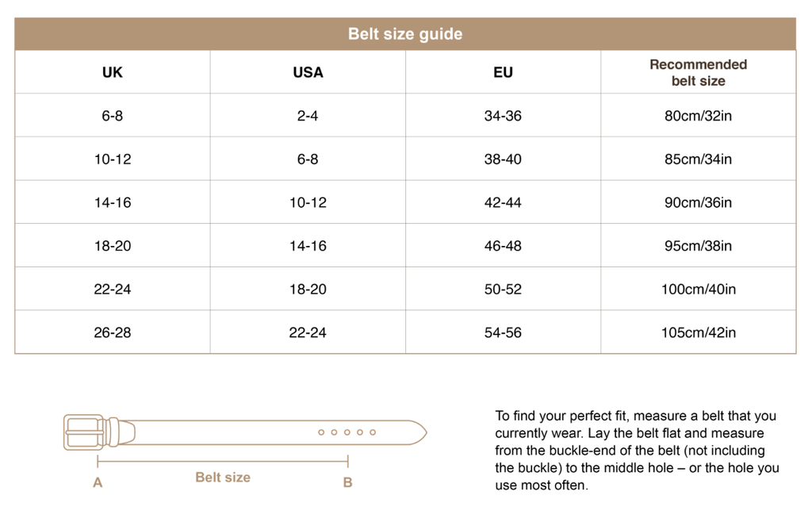
Task: Click the letter A measurement marker
Action: pos(98,482)
